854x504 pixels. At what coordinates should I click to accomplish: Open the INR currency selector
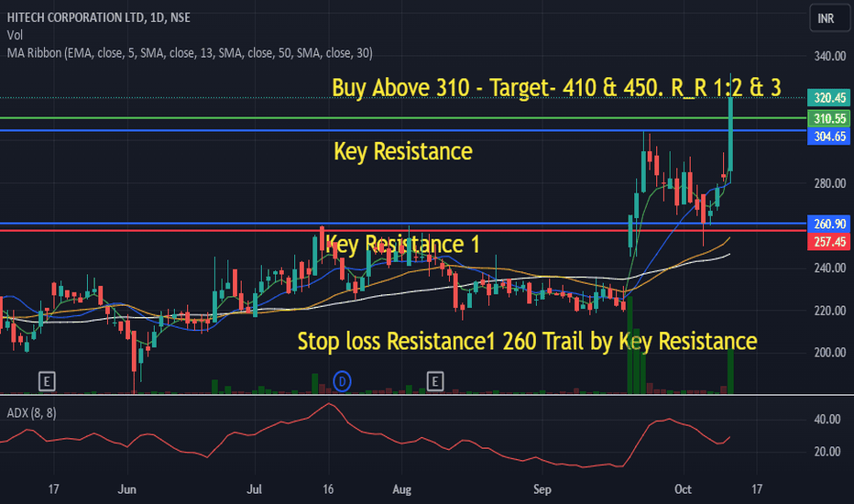pyautogui.click(x=829, y=18)
